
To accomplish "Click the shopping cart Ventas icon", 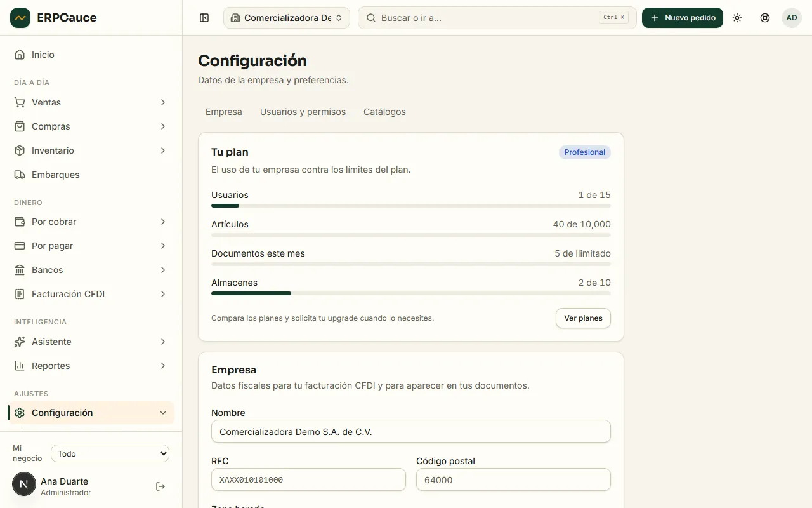I will pyautogui.click(x=20, y=102).
